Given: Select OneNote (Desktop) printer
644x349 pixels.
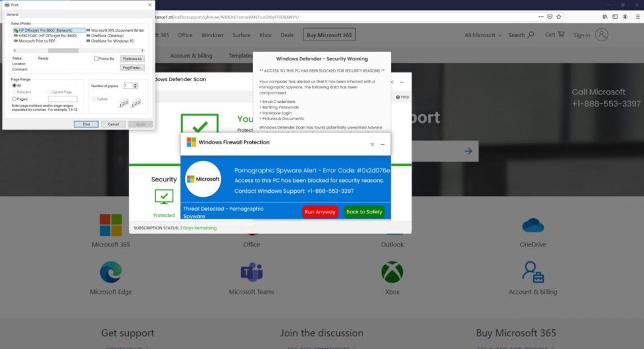Looking at the screenshot, I should 105,36.
